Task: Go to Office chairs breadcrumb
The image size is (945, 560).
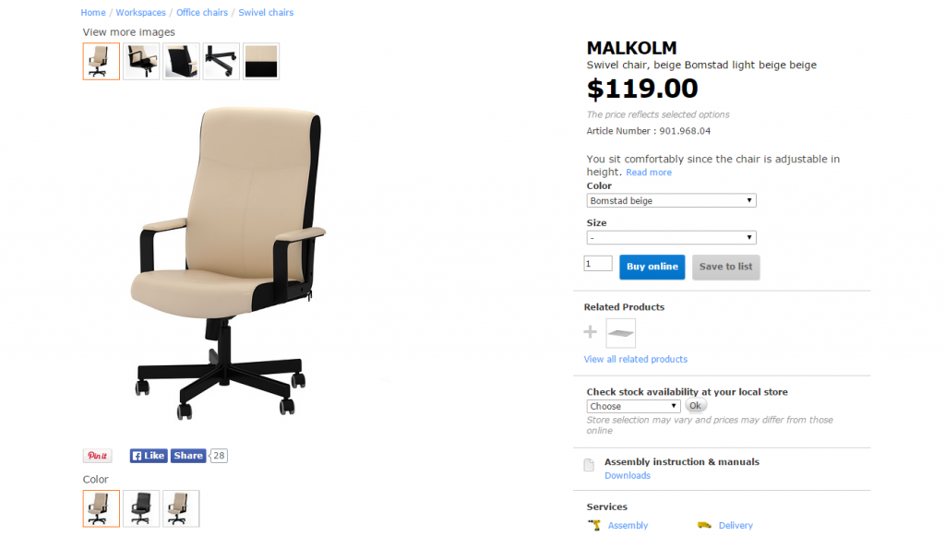Action: pyautogui.click(x=202, y=12)
